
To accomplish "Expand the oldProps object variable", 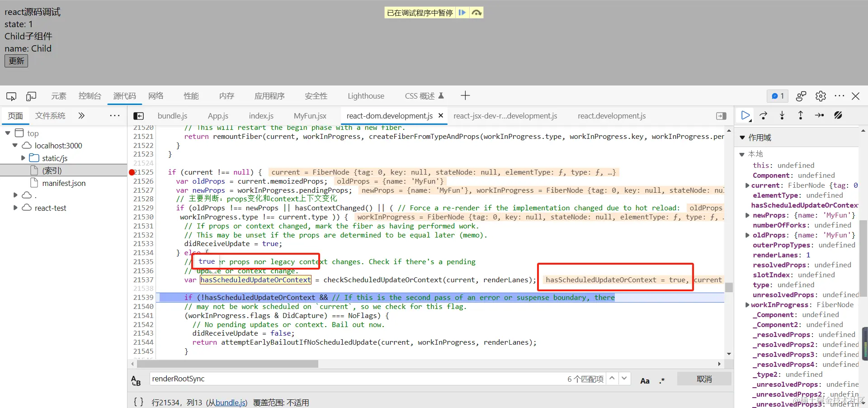I will tap(747, 235).
